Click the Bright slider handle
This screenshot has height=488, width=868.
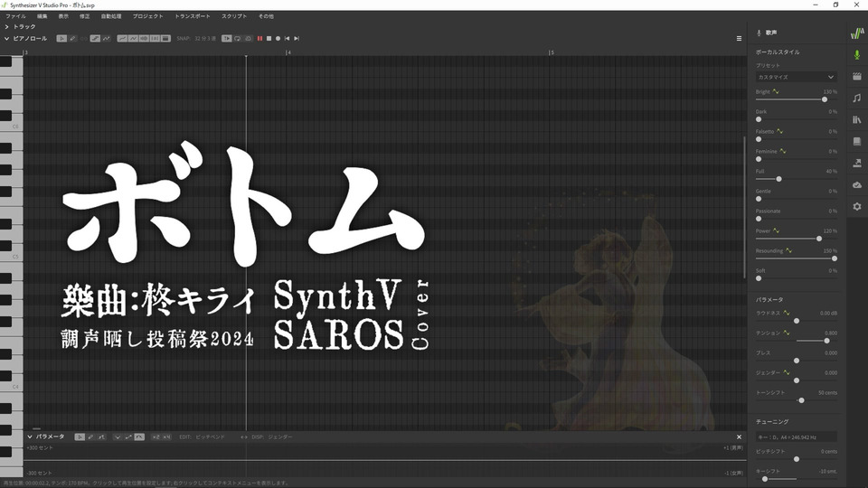825,99
